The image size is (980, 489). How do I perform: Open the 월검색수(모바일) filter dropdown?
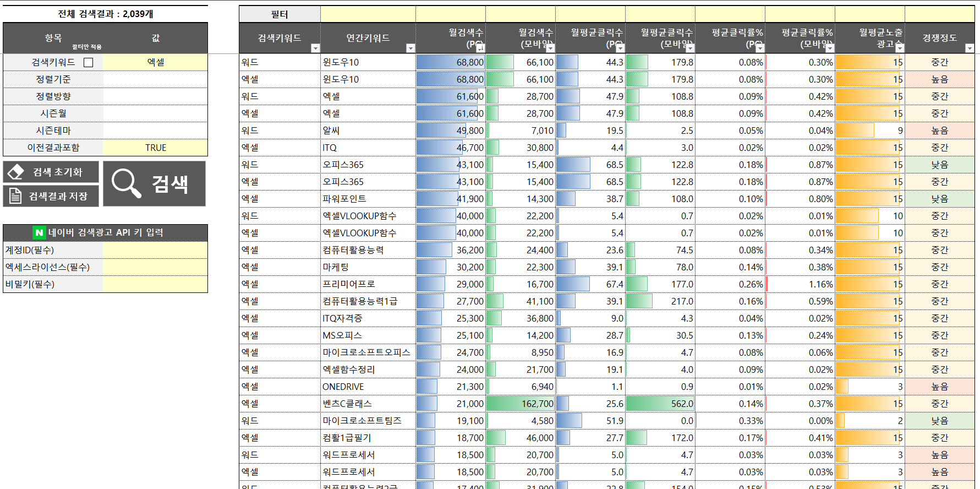pos(550,48)
